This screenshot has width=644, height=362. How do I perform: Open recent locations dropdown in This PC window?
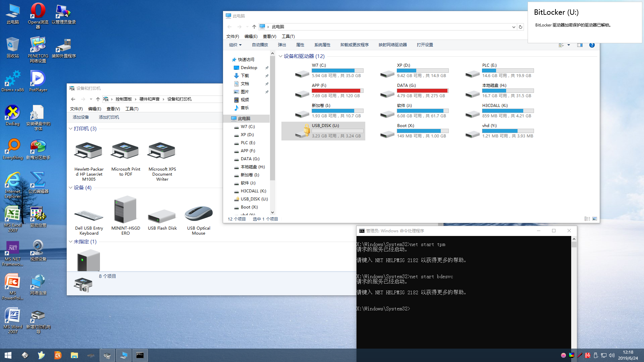point(247,27)
